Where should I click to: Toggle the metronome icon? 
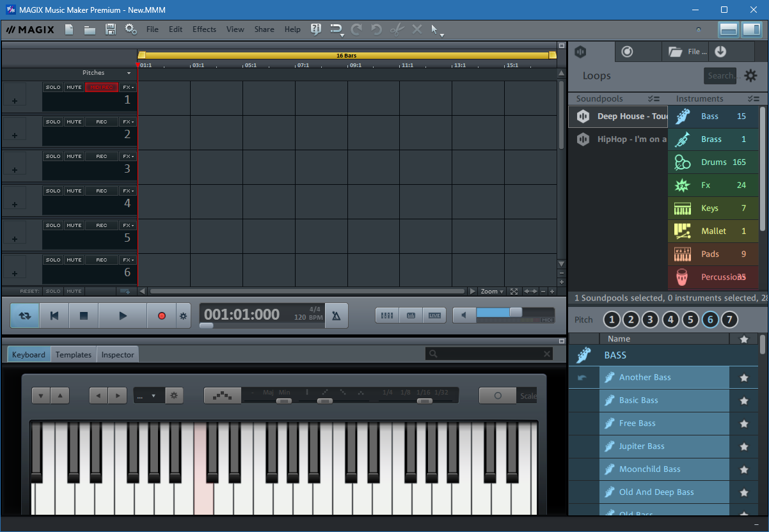337,316
